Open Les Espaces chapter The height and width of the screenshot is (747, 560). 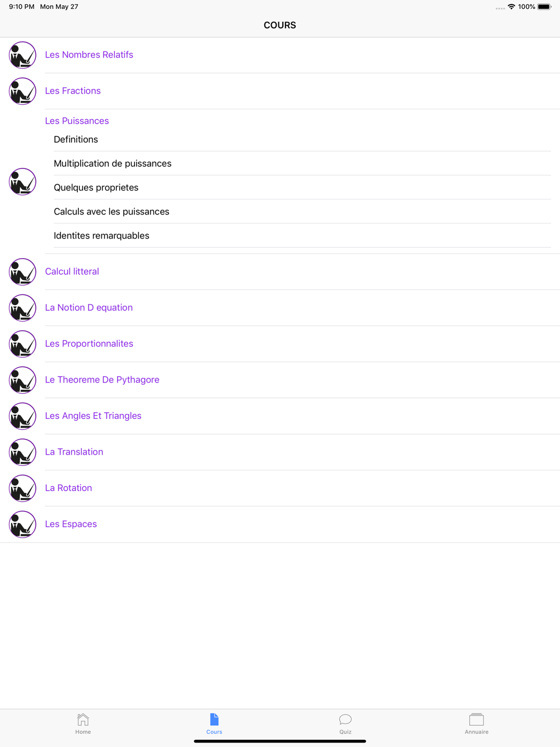[x=71, y=524]
